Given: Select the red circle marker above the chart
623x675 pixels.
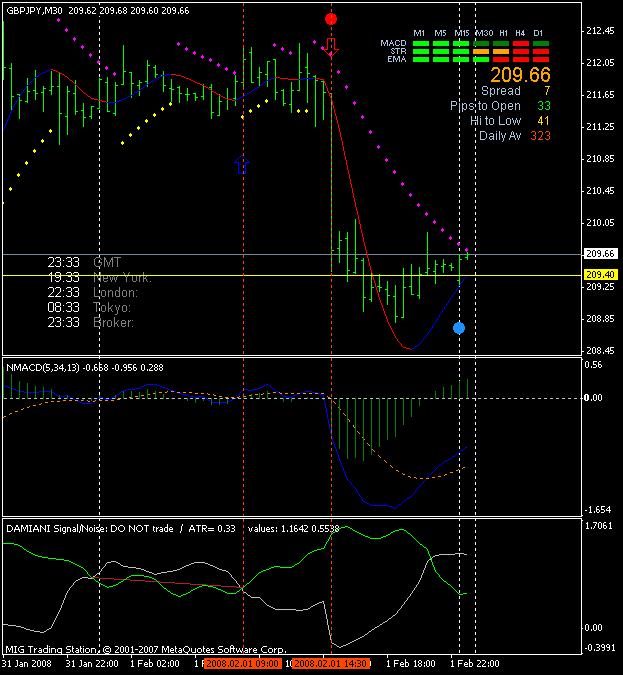Looking at the screenshot, I should pos(331,19).
